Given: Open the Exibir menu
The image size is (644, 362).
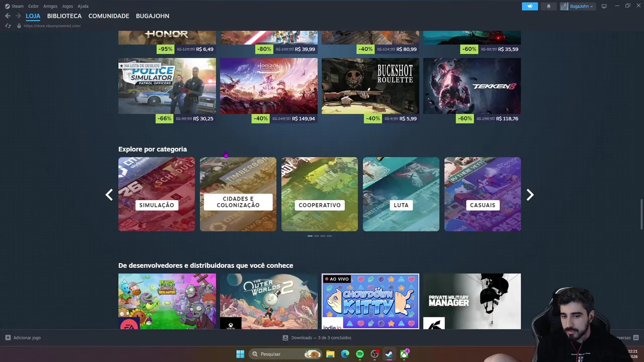Looking at the screenshot, I should (x=33, y=6).
